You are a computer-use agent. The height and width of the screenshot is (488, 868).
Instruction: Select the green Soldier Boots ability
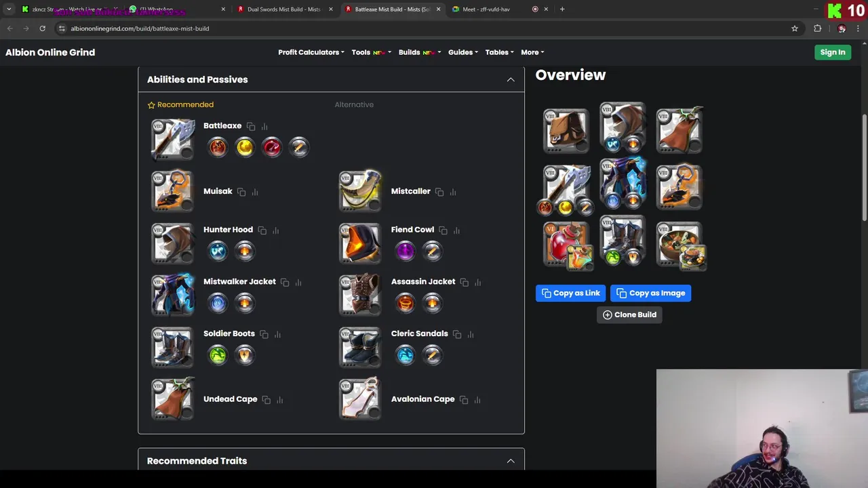(x=218, y=354)
